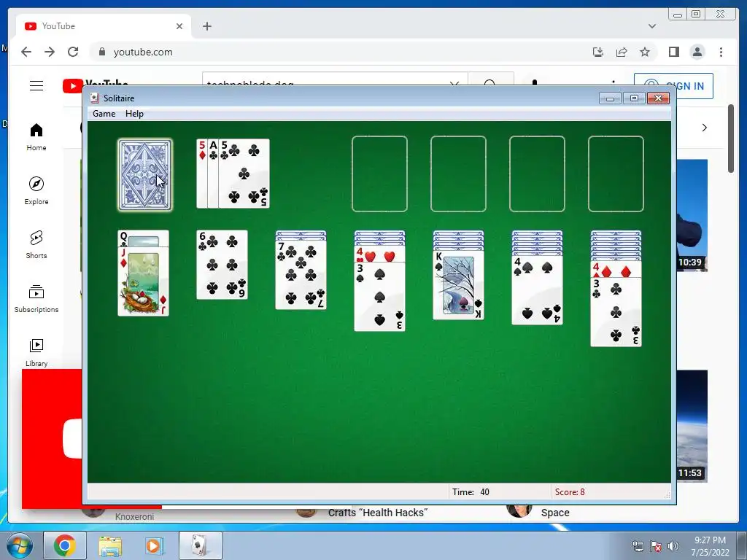The height and width of the screenshot is (560, 747).
Task: Click the Score: 8 status text
Action: point(570,492)
